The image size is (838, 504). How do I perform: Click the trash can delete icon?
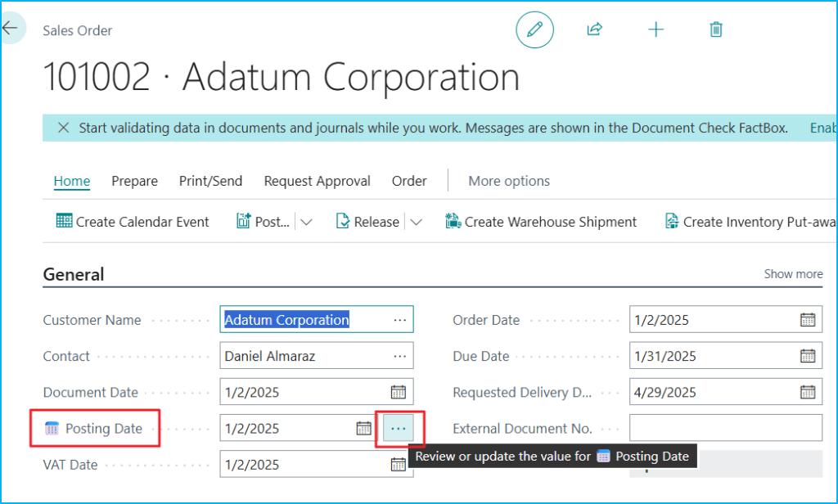[716, 30]
